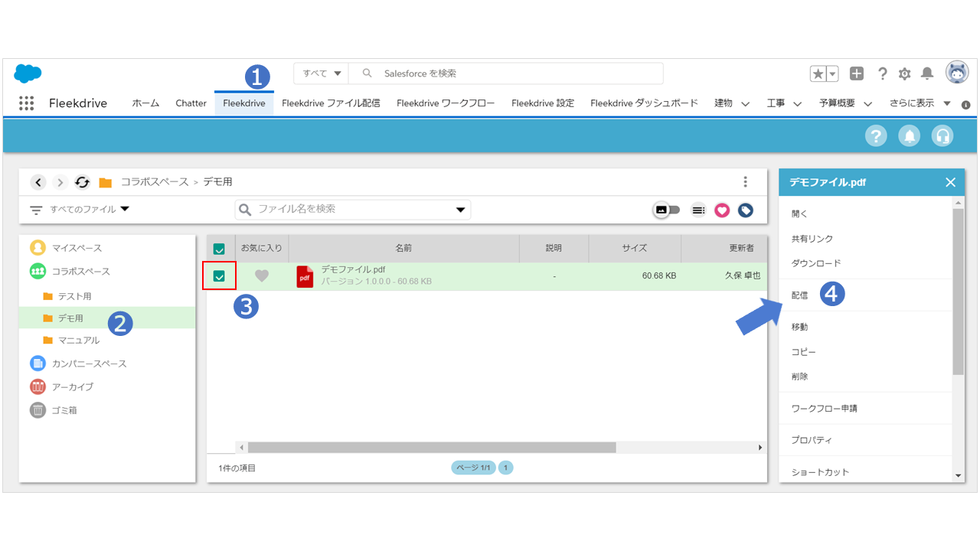The image size is (980, 551).
Task: Open the three-dot more options menu
Action: coord(746,182)
